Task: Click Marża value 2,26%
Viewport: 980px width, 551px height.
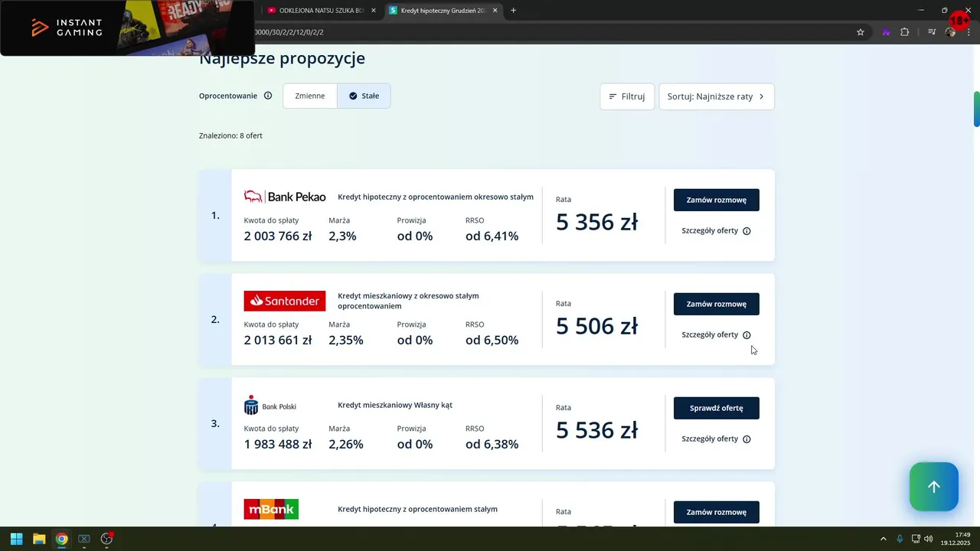Action: (x=346, y=445)
